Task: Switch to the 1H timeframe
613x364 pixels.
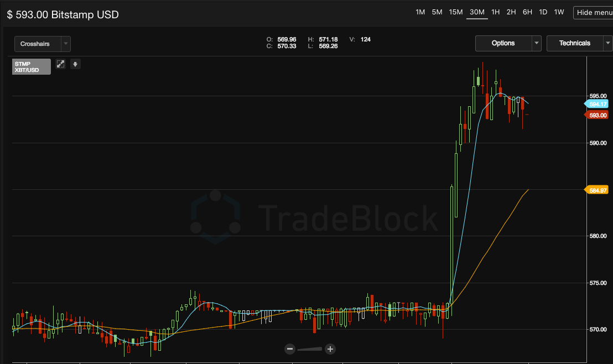Action: 495,12
